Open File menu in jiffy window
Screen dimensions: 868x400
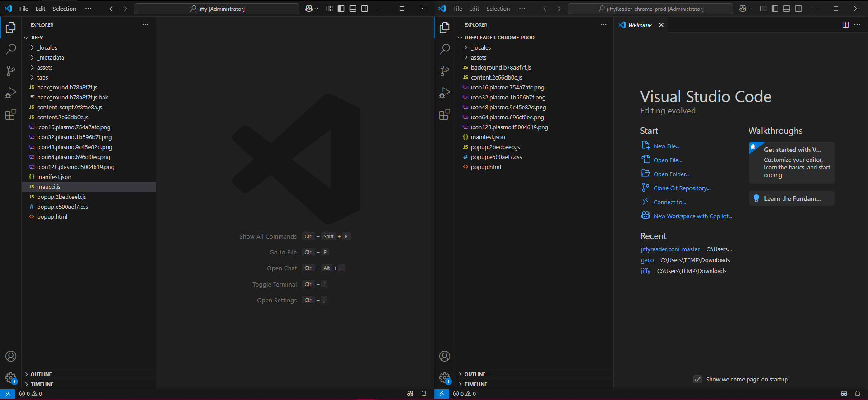24,9
